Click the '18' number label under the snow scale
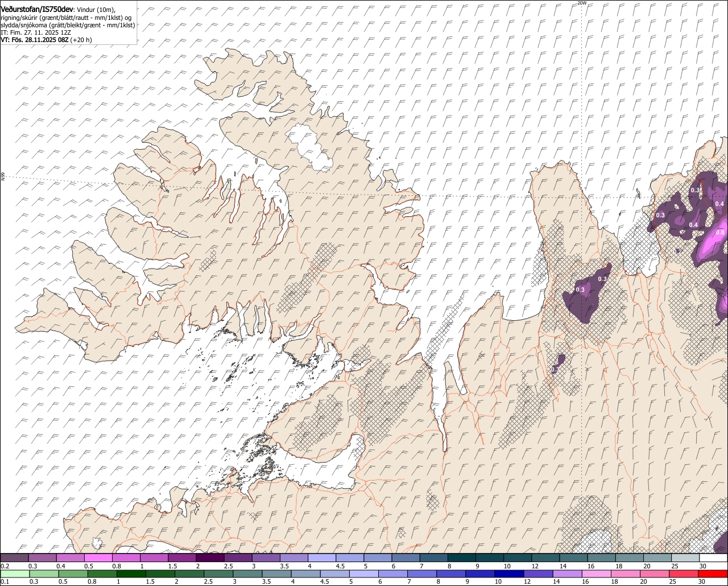The image size is (728, 586). coord(619,566)
